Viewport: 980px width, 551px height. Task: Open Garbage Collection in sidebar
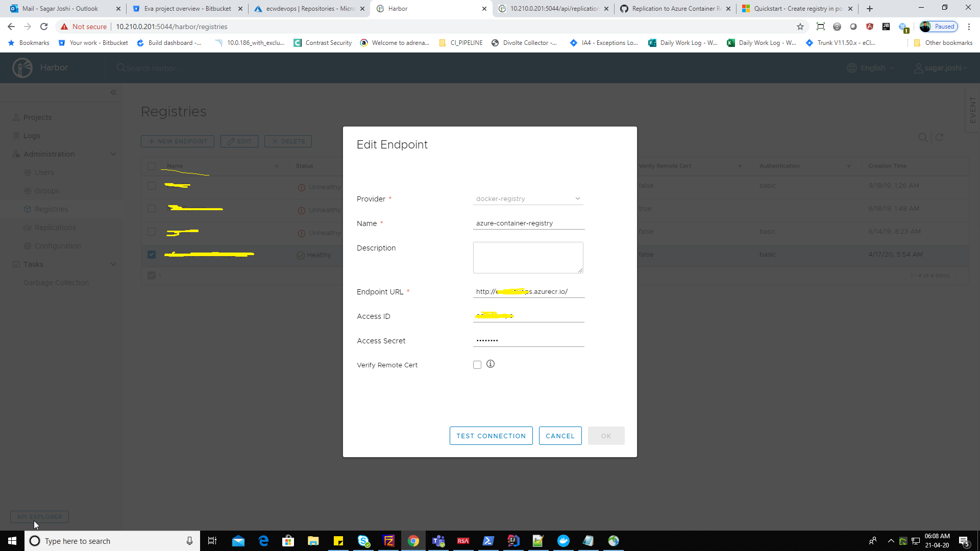(x=56, y=283)
